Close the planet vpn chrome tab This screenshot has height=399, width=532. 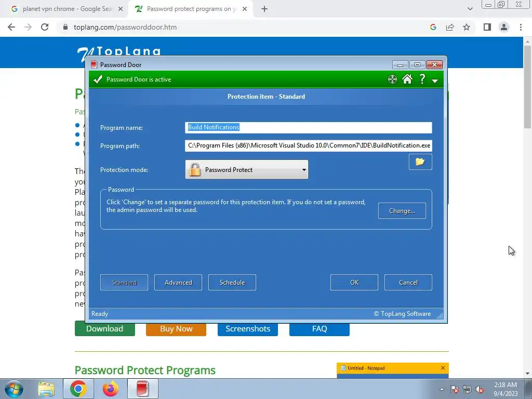pos(121,9)
